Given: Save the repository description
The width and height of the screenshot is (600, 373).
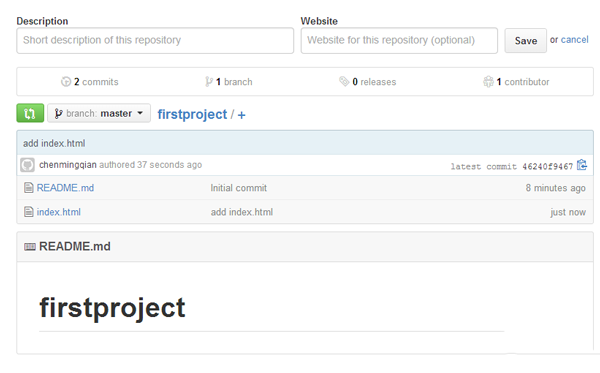Looking at the screenshot, I should click(525, 41).
